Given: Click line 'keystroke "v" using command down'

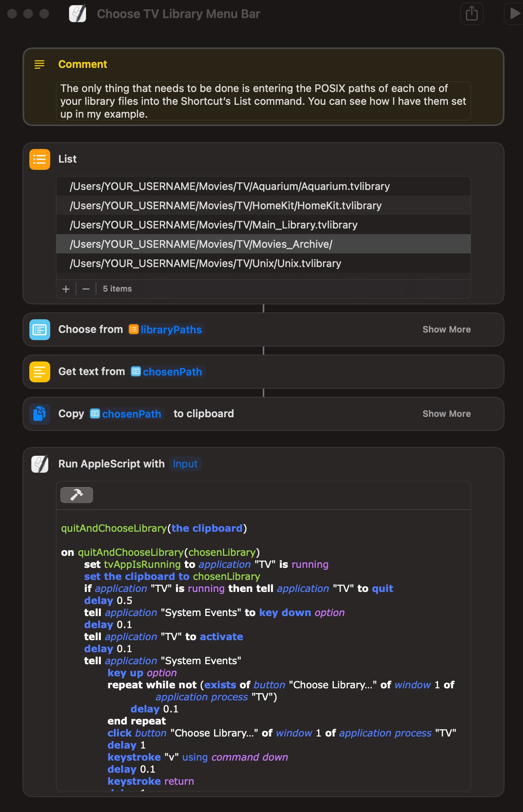Looking at the screenshot, I should 198,757.
